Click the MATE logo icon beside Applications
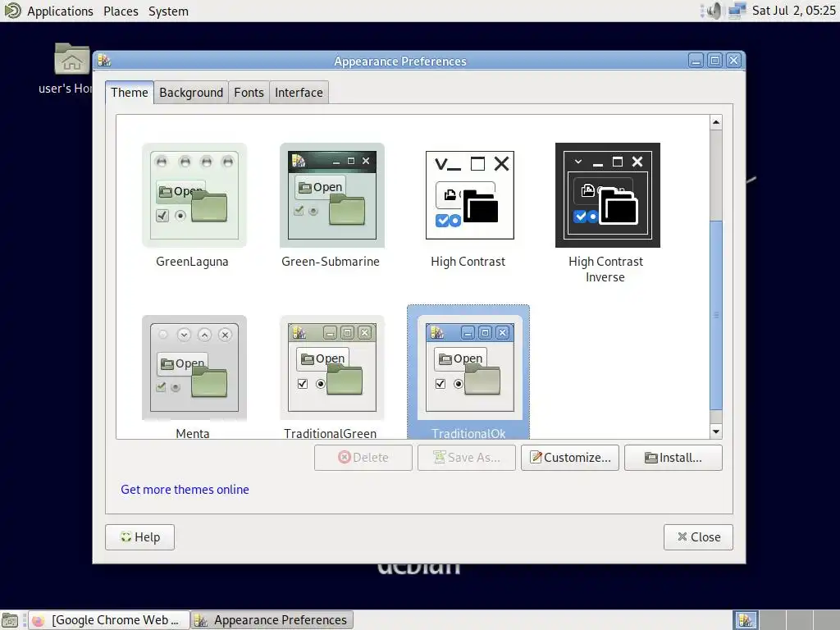Image resolution: width=840 pixels, height=630 pixels. click(11, 11)
